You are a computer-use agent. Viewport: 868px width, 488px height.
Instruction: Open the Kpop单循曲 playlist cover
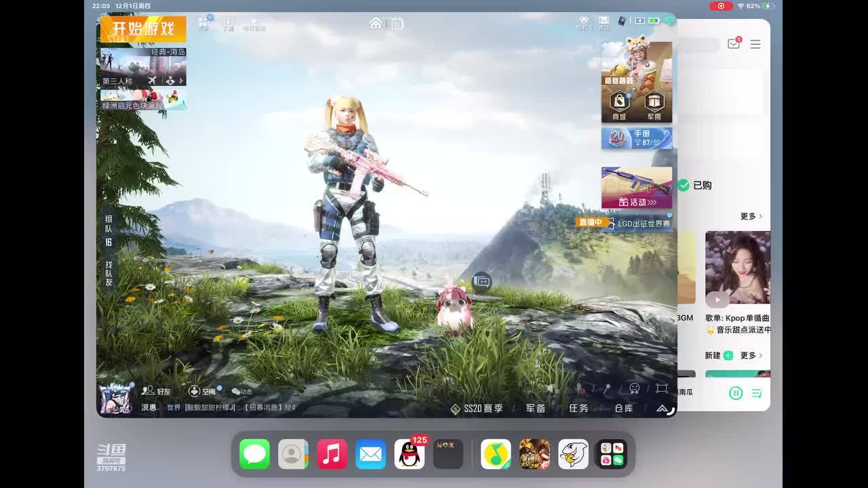pos(738,268)
